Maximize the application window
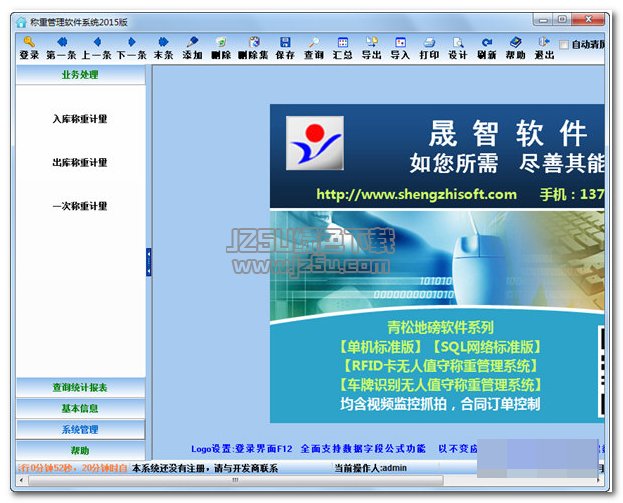 coord(562,19)
